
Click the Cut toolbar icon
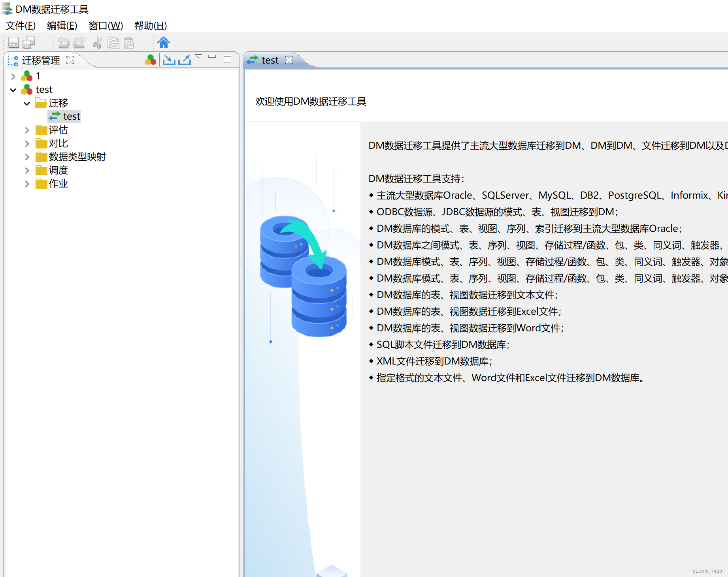97,42
